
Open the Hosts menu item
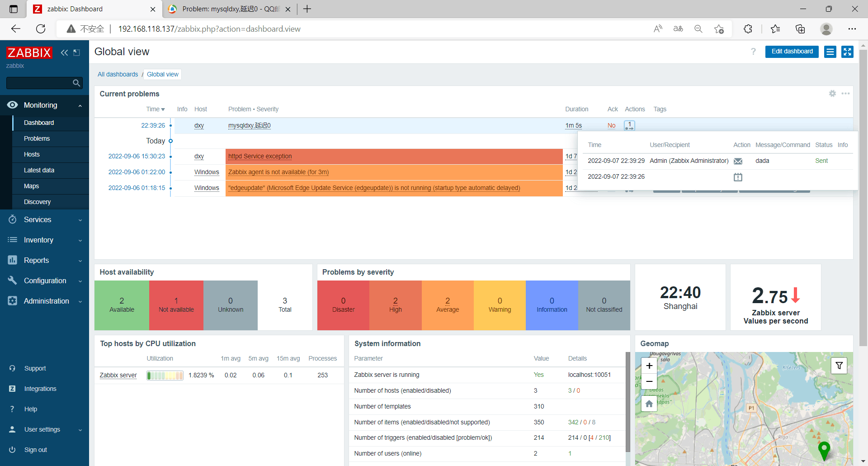click(32, 154)
